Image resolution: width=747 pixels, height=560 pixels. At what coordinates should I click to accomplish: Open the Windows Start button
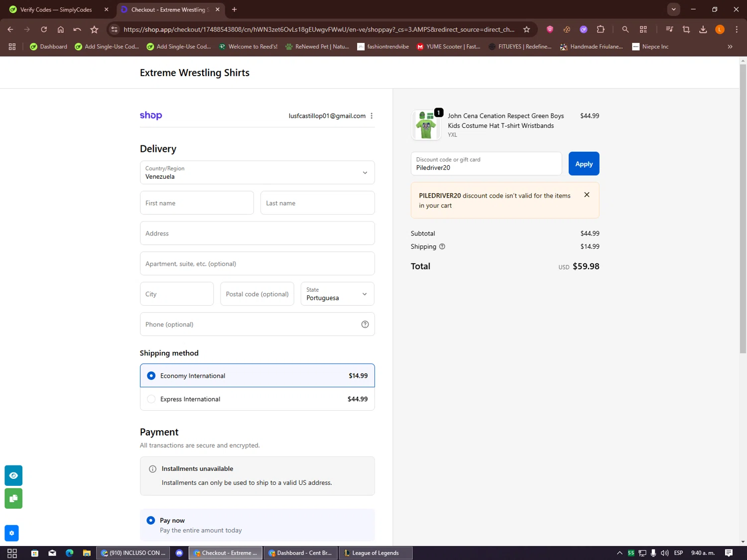point(12,553)
